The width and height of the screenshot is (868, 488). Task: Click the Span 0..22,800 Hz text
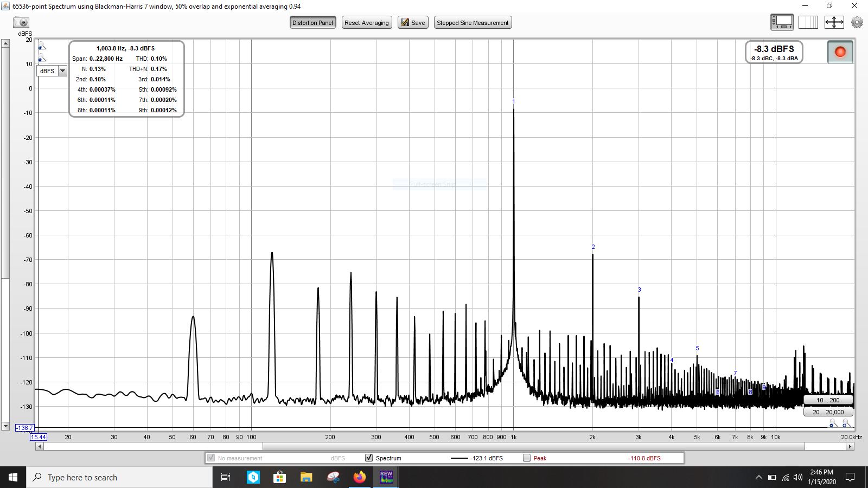97,59
